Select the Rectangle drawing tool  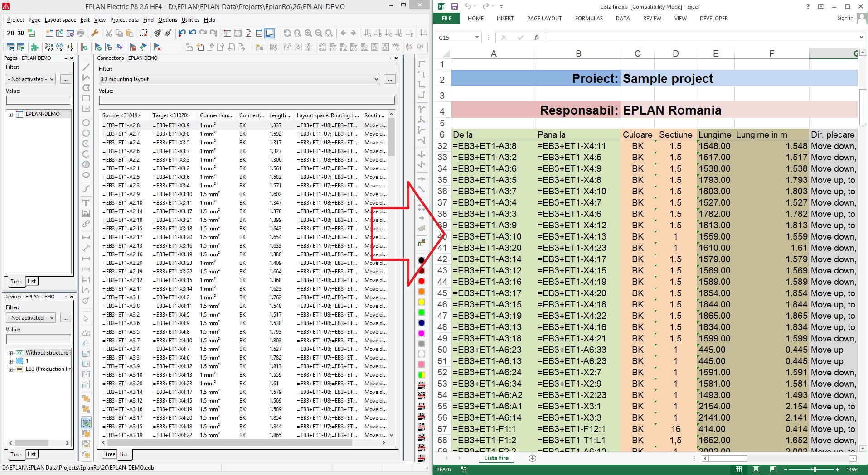point(86,98)
